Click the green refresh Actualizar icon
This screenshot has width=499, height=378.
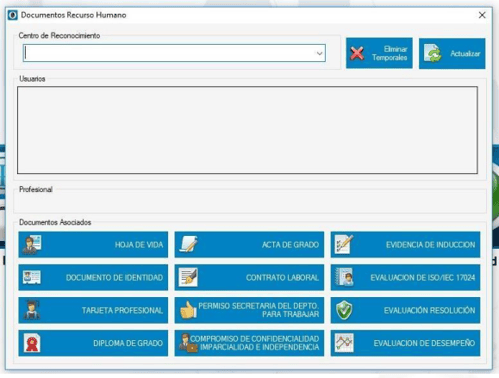click(432, 53)
